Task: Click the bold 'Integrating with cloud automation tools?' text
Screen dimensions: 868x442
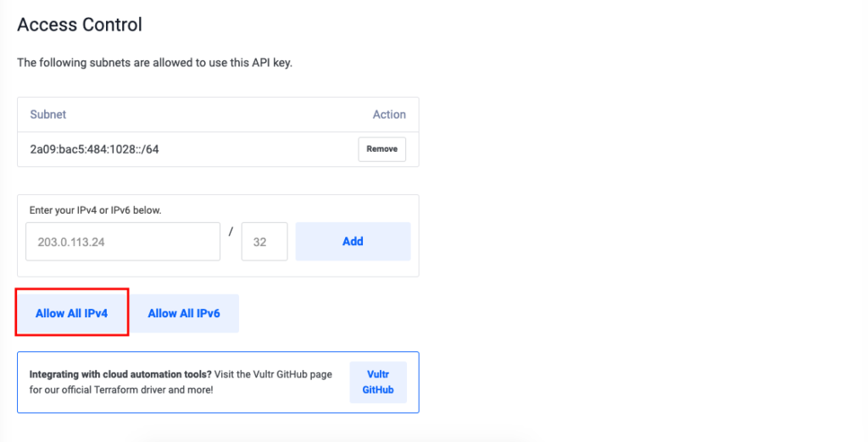Action: tap(120, 374)
